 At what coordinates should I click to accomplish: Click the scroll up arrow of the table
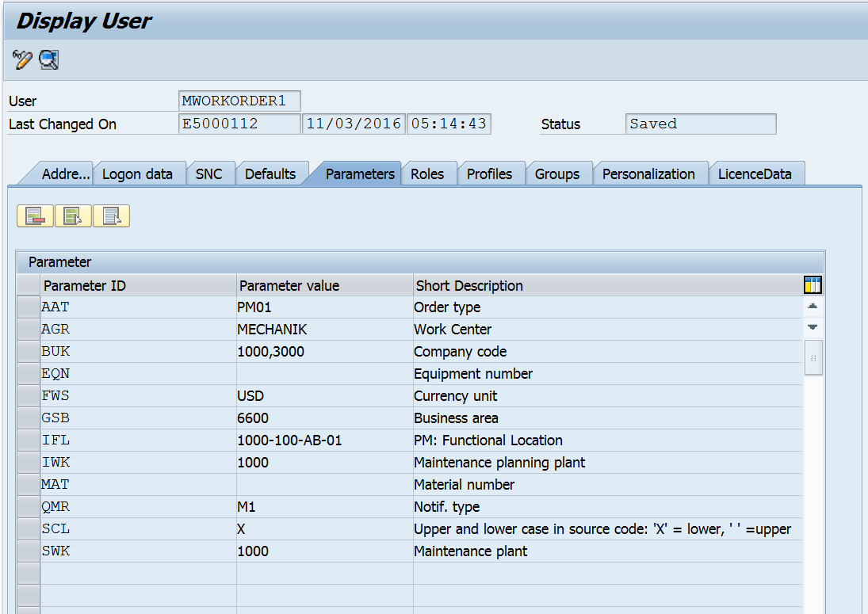[813, 307]
